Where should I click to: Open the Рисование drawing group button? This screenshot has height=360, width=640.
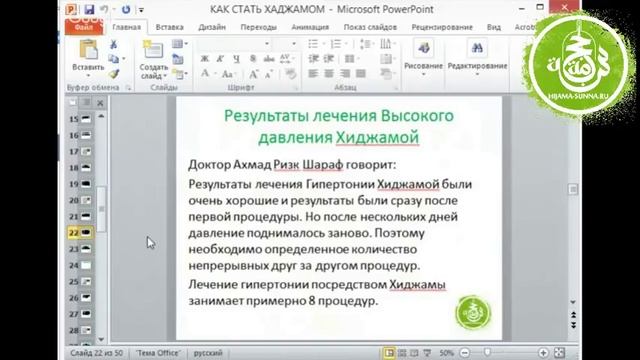423,57
